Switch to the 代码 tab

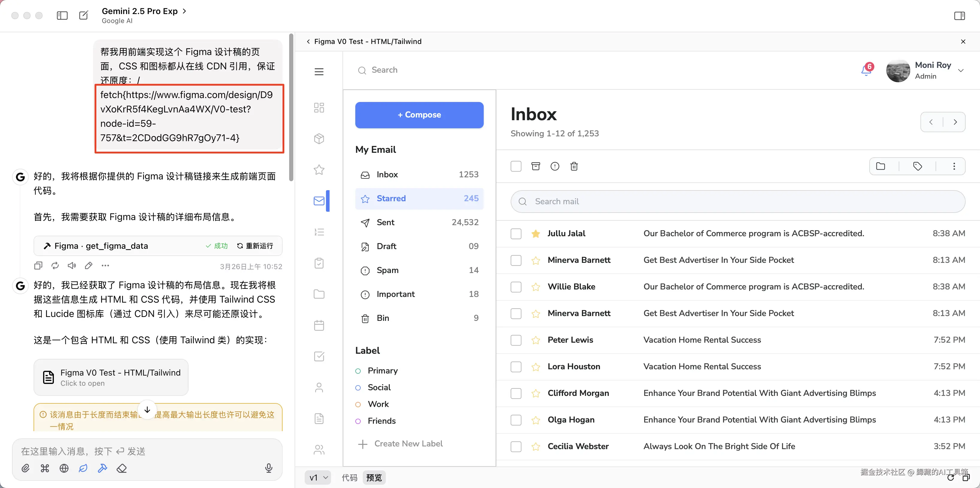pos(349,477)
